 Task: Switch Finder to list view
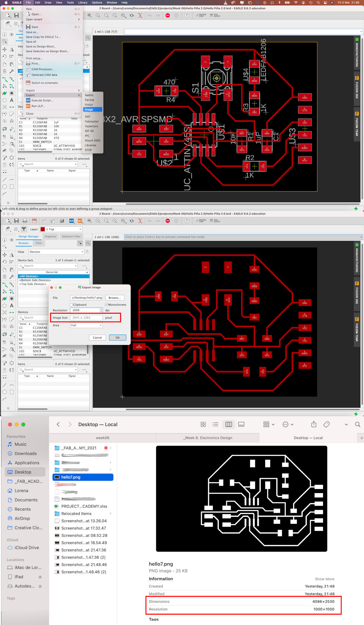click(x=215, y=424)
